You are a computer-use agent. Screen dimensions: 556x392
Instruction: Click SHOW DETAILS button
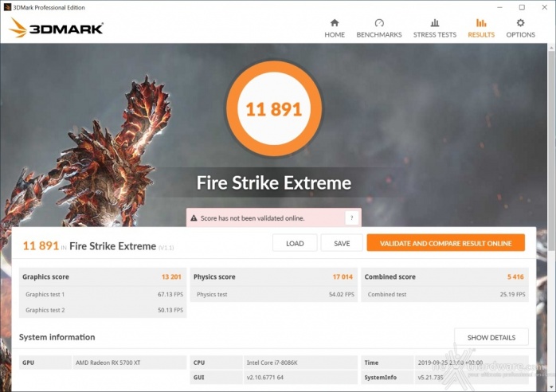pyautogui.click(x=491, y=337)
